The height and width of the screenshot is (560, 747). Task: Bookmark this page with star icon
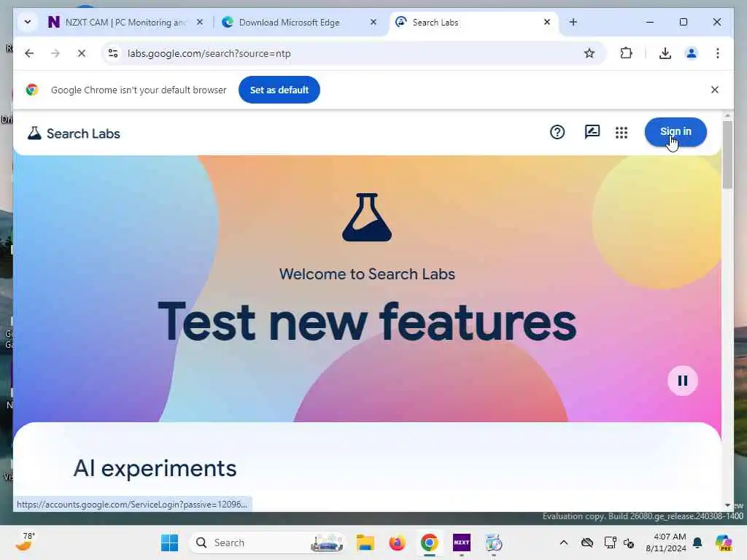point(589,53)
